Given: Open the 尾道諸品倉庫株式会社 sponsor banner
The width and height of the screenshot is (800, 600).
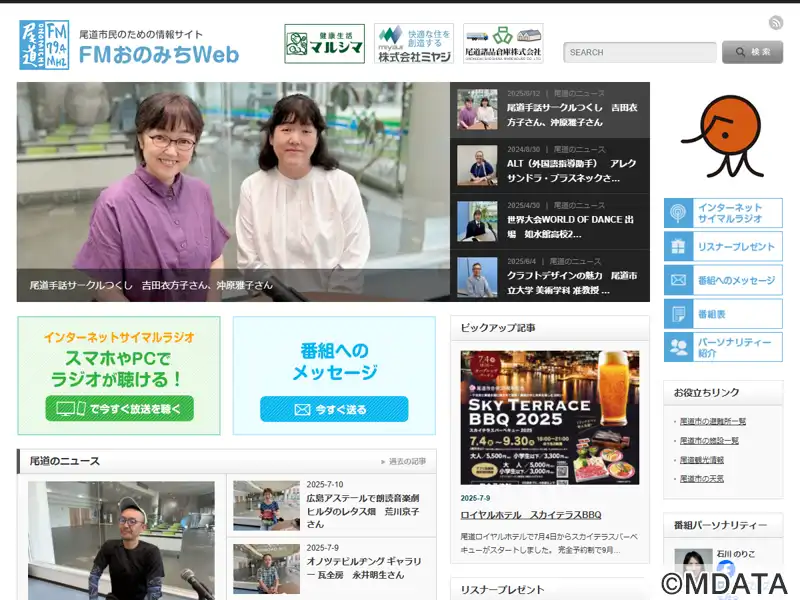Looking at the screenshot, I should coord(503,44).
